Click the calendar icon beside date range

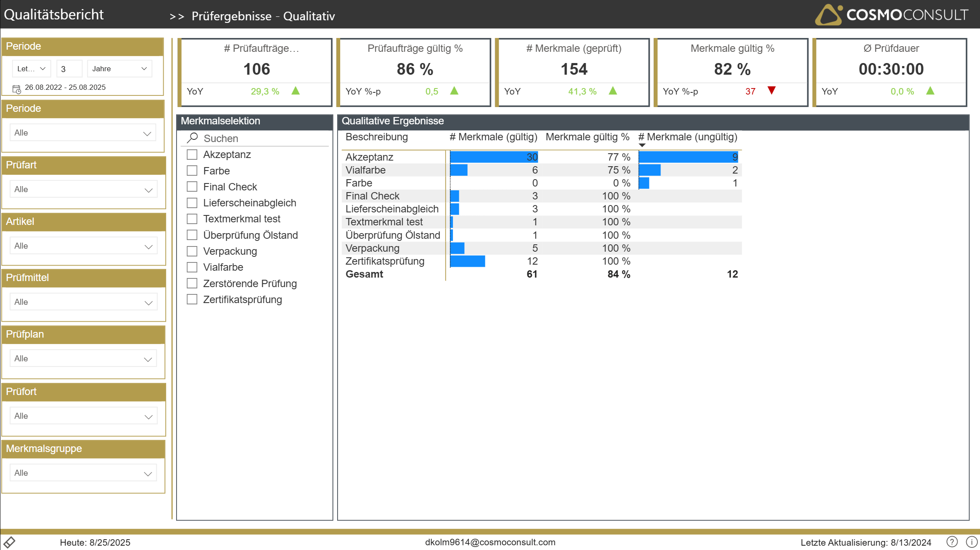coord(17,89)
